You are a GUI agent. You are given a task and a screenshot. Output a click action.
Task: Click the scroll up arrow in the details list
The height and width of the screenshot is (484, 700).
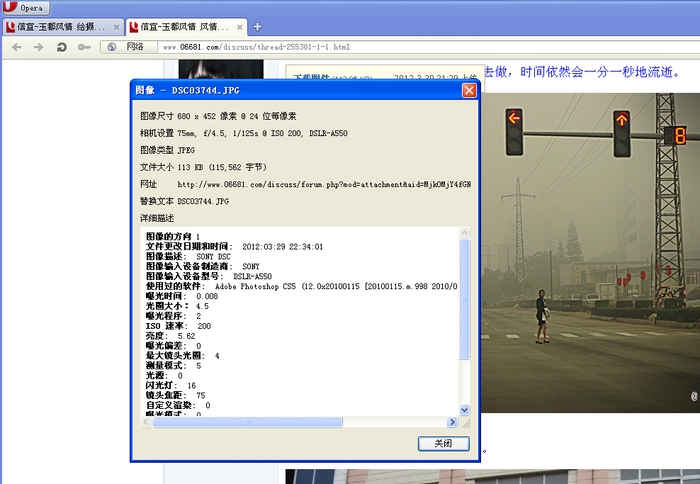tap(464, 233)
